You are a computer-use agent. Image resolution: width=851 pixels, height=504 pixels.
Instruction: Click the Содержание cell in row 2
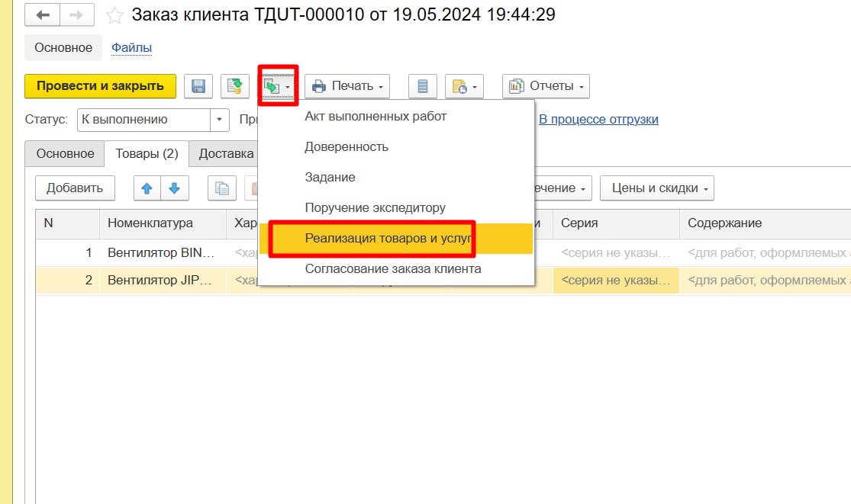coord(766,281)
